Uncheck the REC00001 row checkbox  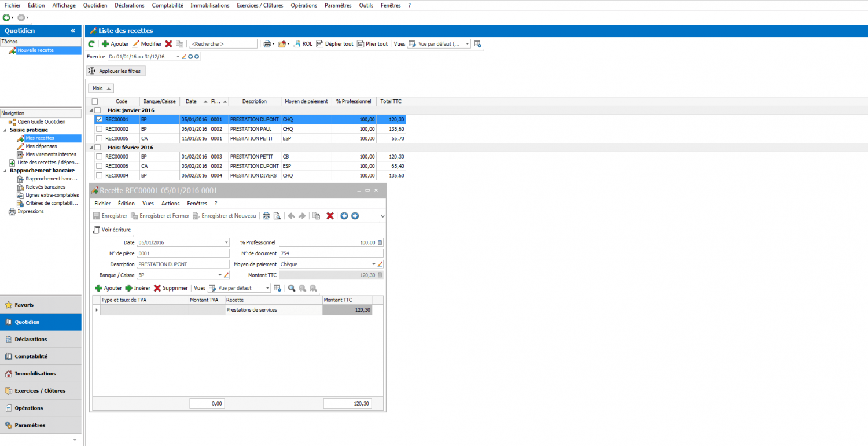point(99,120)
